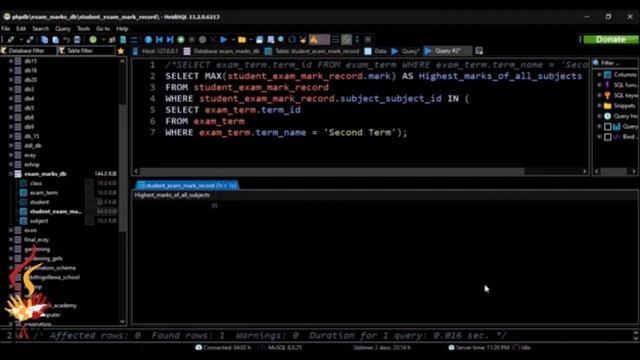The height and width of the screenshot is (360, 640).
Task: Open the user manager icon
Action: tap(112, 40)
